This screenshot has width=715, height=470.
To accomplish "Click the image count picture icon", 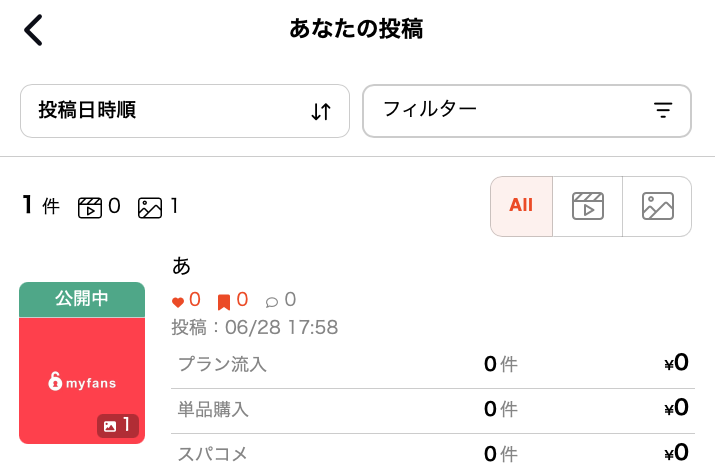I will click(150, 208).
